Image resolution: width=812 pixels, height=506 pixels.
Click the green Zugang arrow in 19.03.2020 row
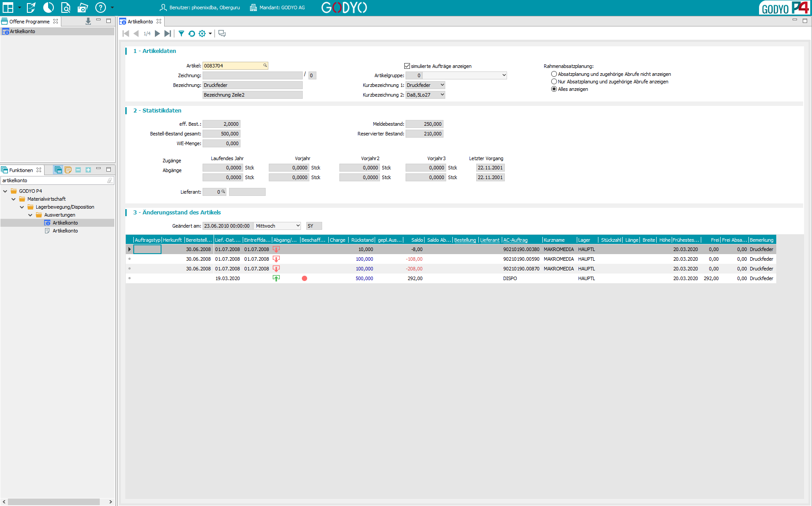coord(276,278)
